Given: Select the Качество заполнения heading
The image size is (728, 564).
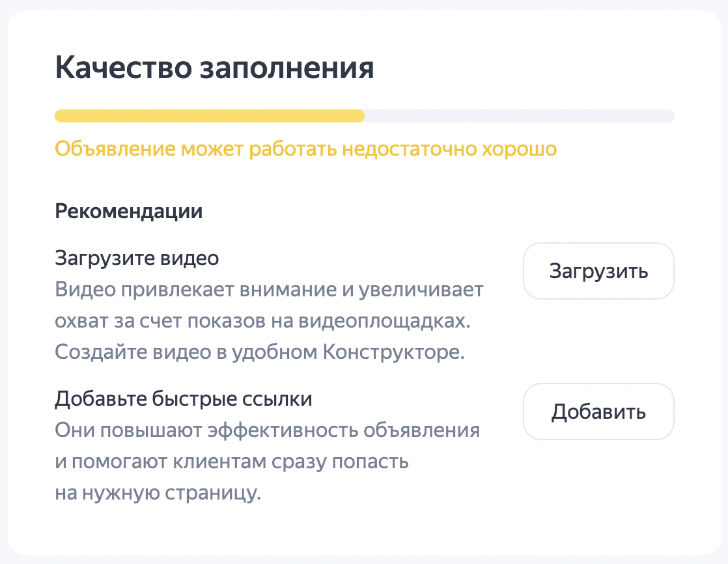Looking at the screenshot, I should [215, 66].
